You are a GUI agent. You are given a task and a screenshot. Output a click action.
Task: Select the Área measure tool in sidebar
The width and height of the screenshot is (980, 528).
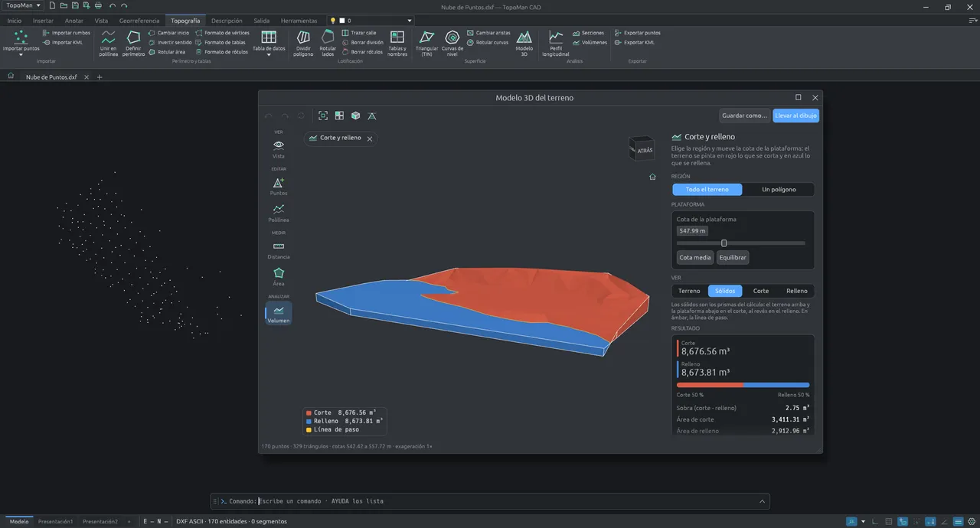279,276
